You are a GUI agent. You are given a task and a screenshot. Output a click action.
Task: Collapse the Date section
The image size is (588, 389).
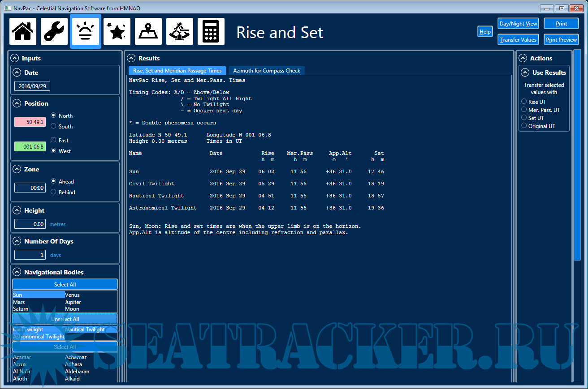[x=17, y=73]
